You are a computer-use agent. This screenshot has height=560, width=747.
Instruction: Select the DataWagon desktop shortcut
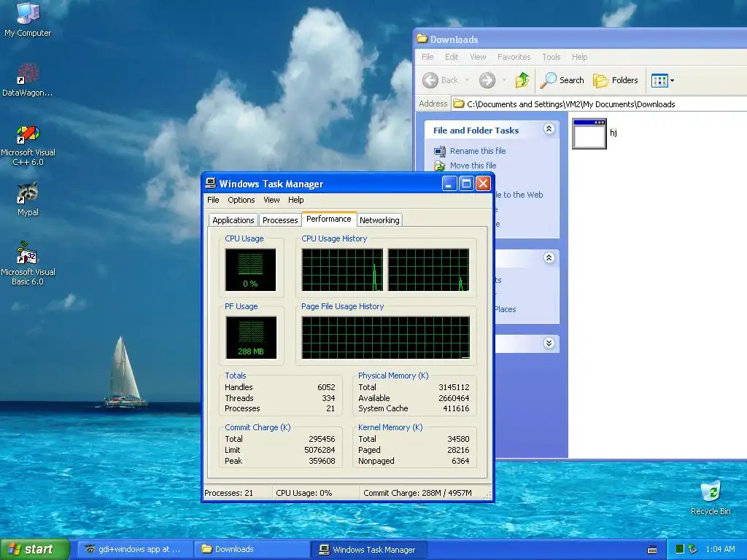click(x=28, y=79)
